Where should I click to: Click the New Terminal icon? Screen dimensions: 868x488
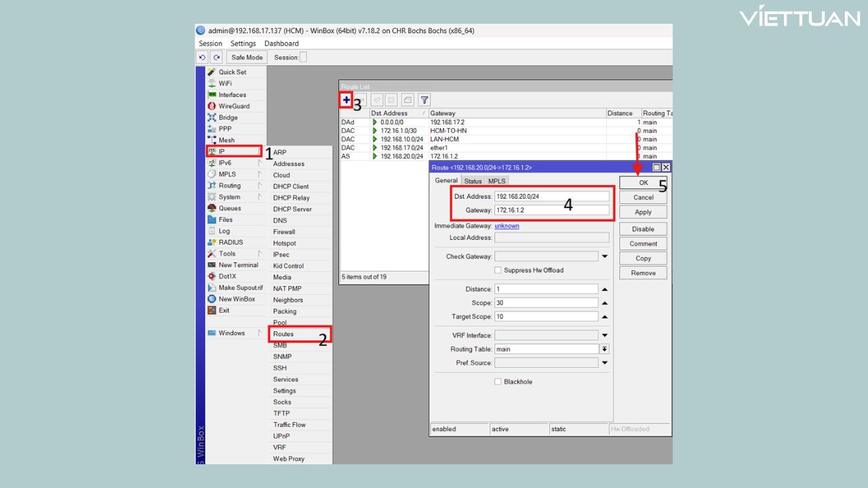212,265
